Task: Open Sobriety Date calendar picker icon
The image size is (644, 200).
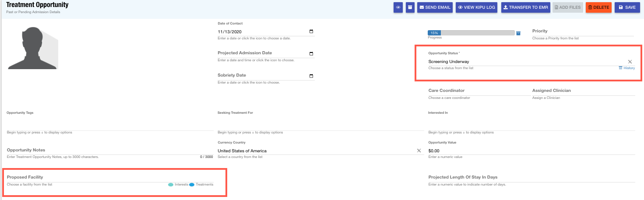Action: click(x=311, y=76)
